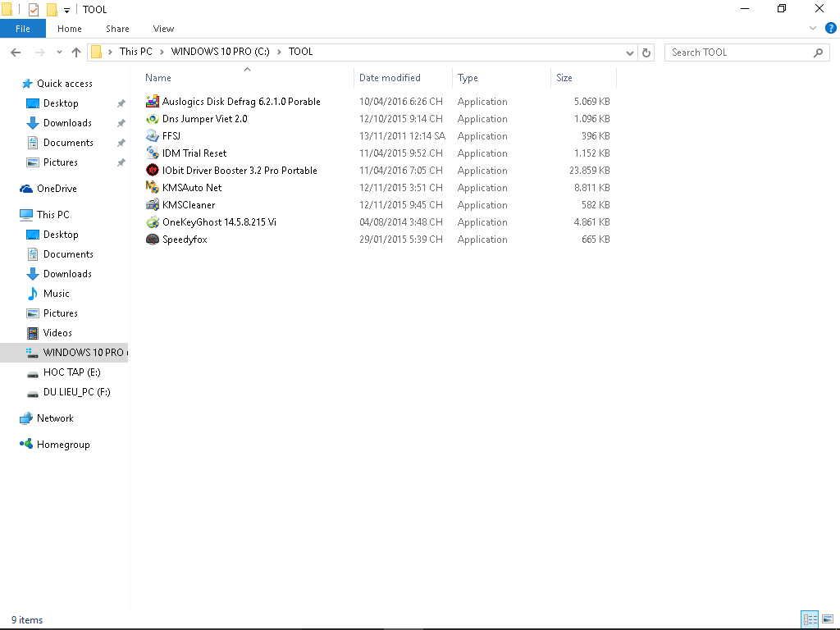Open the View ribbon tab

[163, 29]
